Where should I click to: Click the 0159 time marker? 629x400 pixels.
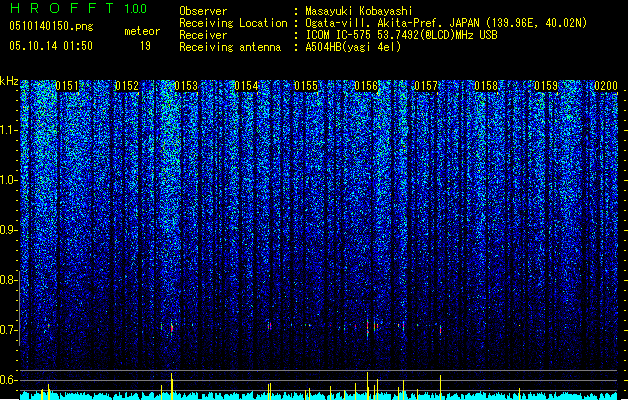[x=546, y=86]
